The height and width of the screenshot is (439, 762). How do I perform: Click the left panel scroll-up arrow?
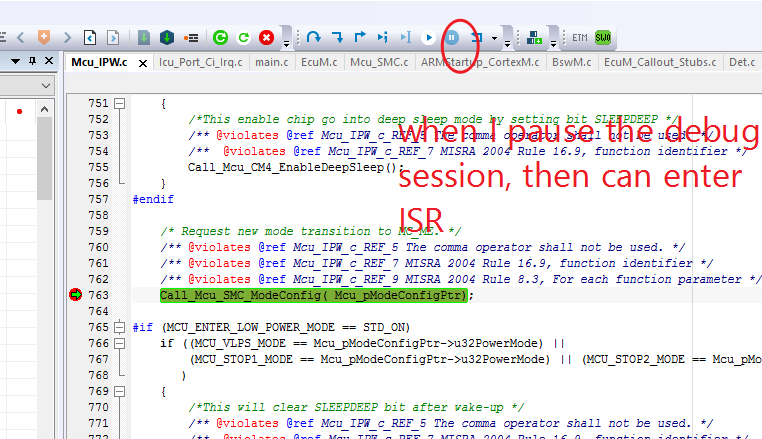click(x=45, y=109)
